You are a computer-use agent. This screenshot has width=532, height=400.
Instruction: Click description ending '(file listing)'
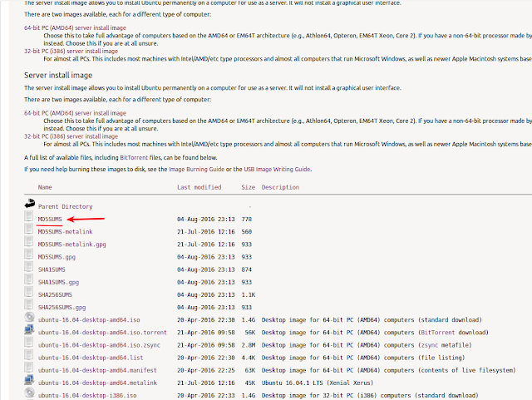pyautogui.click(x=363, y=358)
